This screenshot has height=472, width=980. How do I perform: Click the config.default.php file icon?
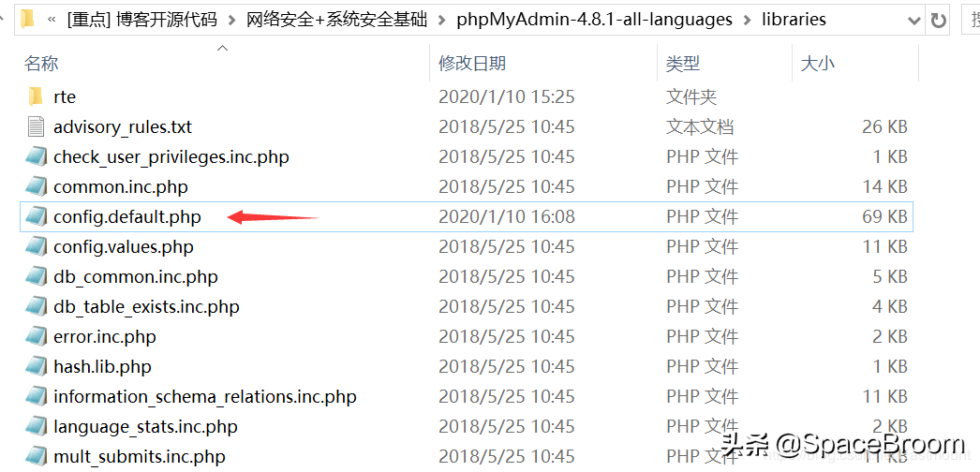point(37,216)
